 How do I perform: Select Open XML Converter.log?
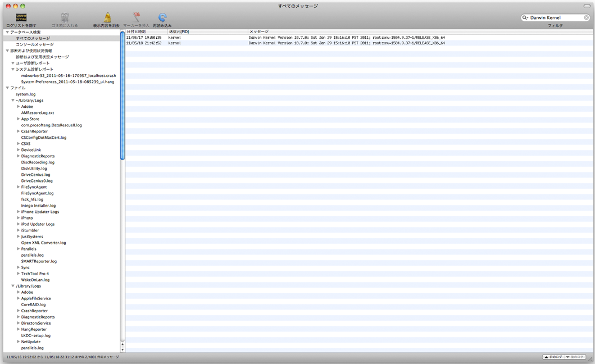pos(43,243)
